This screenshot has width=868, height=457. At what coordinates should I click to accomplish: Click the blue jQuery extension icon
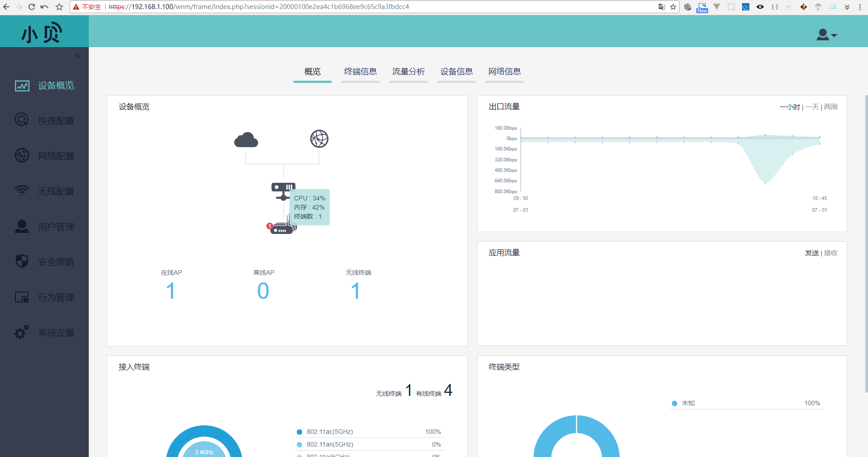click(746, 7)
